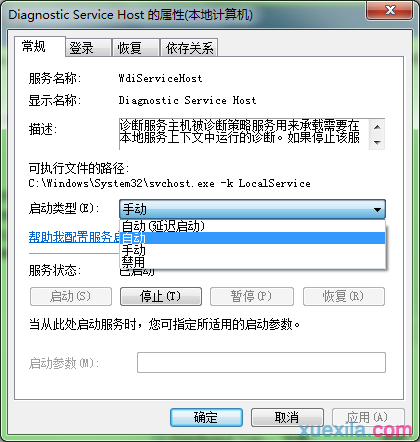This screenshot has width=420, height=442.
Task: Select the 常规 tab
Action: tap(40, 46)
